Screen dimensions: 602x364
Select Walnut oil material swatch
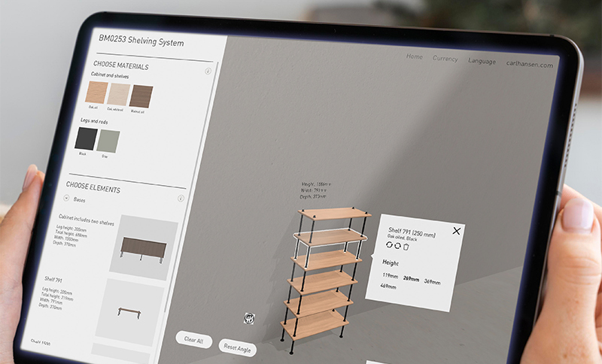[141, 96]
